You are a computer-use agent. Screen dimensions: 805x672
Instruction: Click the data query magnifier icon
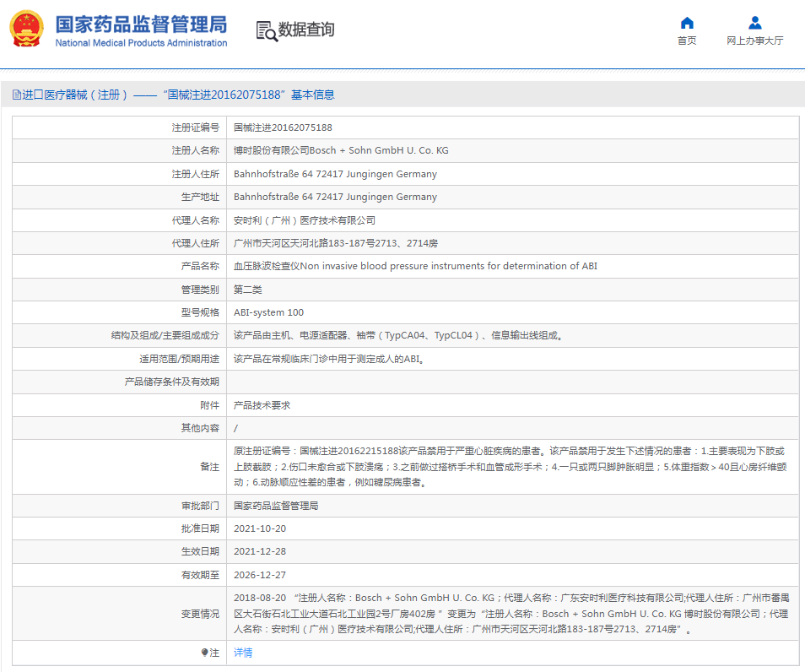[266, 30]
